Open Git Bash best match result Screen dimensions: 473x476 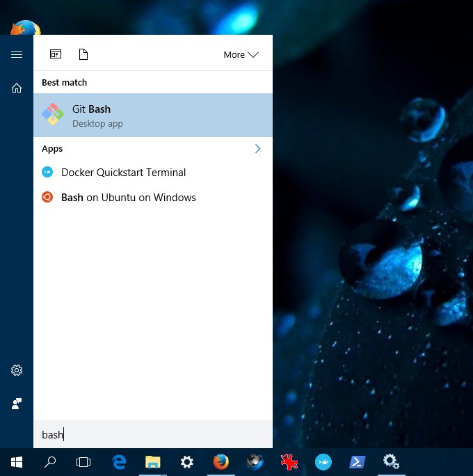pos(152,116)
